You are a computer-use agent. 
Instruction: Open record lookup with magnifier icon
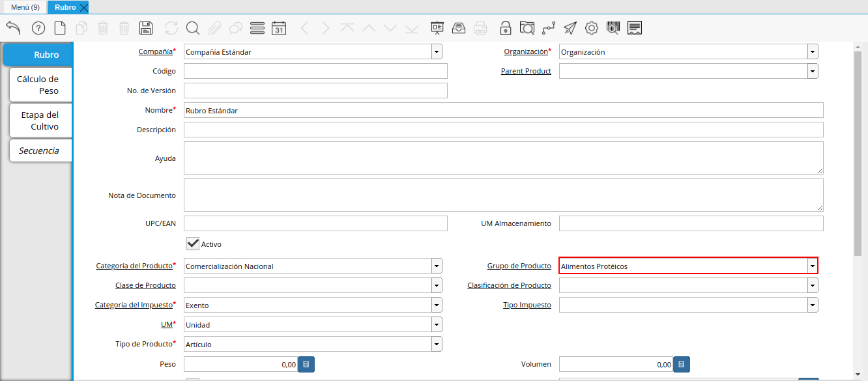(x=192, y=28)
